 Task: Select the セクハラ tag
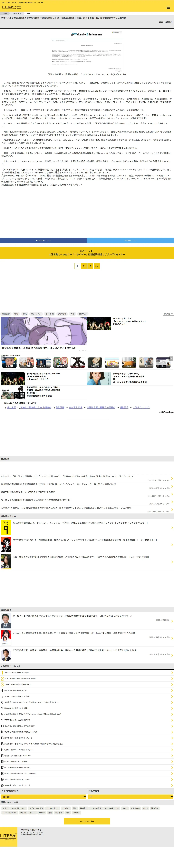pos(83,314)
